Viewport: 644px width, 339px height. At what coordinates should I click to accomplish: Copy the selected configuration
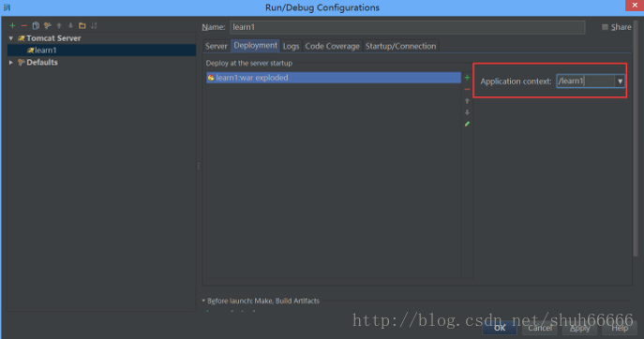(36, 26)
